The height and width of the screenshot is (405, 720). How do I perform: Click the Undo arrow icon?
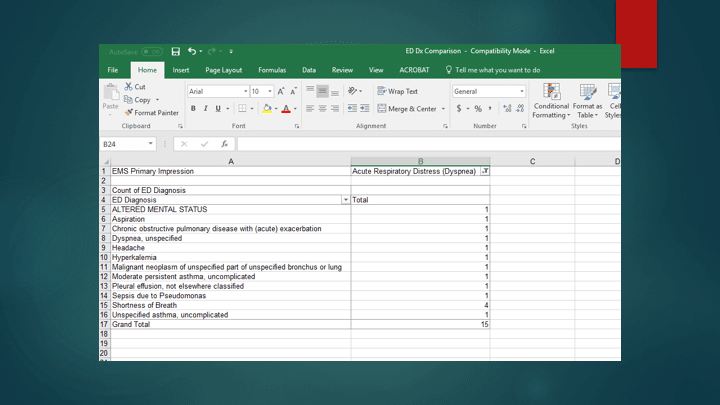(x=192, y=51)
